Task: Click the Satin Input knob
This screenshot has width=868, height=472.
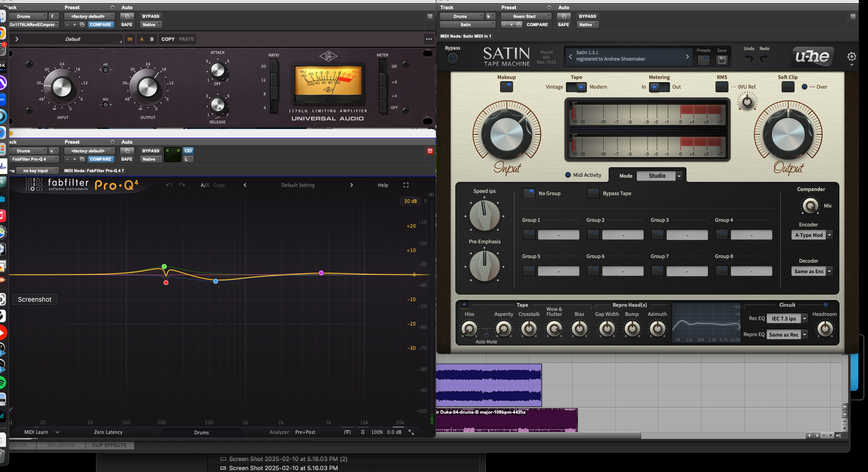Action: pos(507,135)
